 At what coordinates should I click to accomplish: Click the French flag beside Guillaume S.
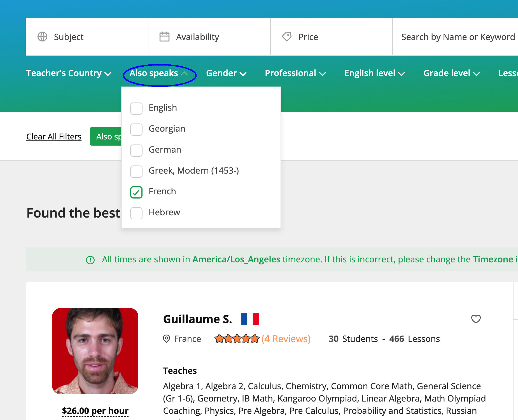(x=250, y=319)
